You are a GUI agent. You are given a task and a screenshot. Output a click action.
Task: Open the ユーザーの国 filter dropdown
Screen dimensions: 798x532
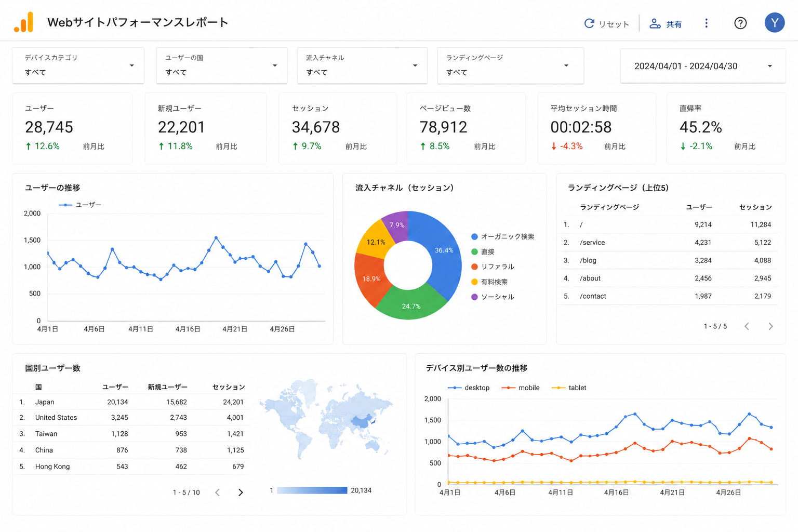pyautogui.click(x=221, y=65)
